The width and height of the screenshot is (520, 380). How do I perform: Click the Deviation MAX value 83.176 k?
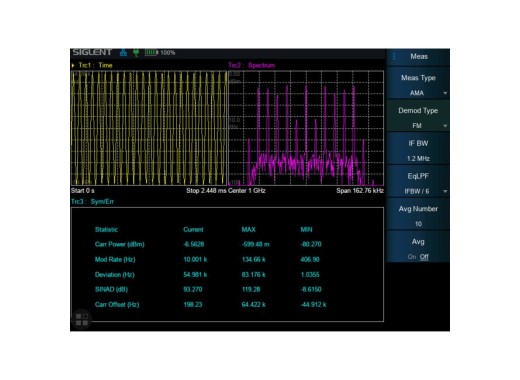[x=254, y=275]
